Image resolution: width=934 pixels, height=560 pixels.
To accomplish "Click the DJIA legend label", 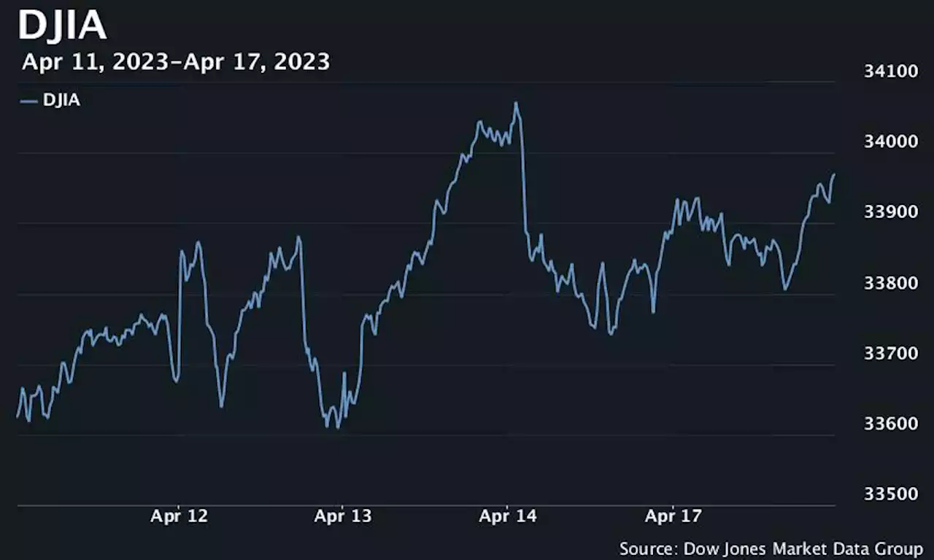I will (62, 101).
